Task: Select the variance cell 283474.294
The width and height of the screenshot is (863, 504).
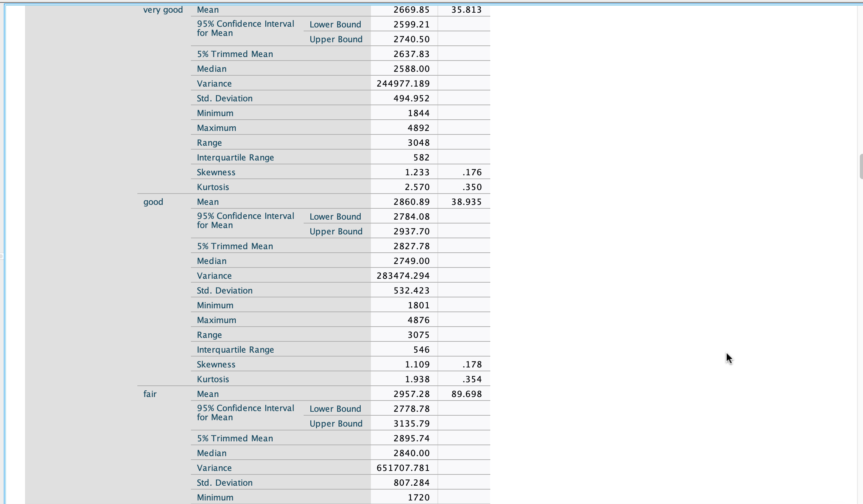Action: point(403,276)
